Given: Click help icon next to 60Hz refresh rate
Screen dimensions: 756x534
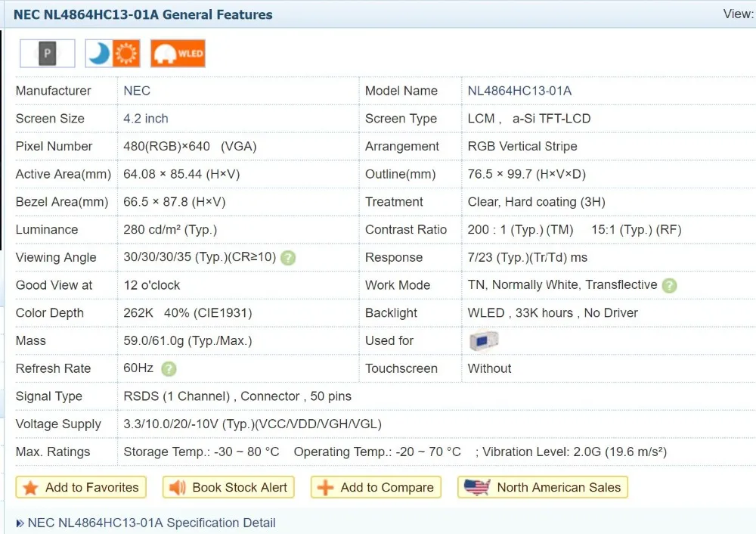Looking at the screenshot, I should coord(169,369).
